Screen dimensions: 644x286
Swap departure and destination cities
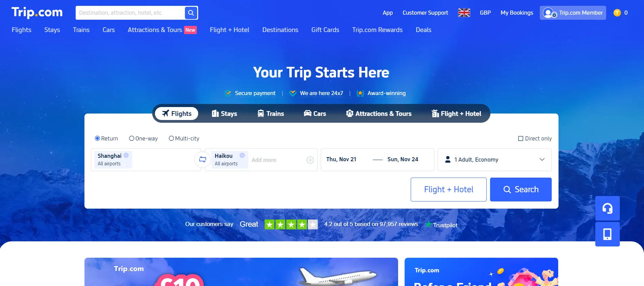tap(203, 160)
